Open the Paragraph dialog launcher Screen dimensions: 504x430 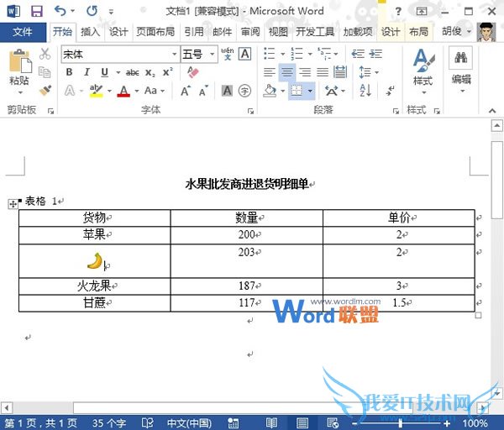[396, 111]
